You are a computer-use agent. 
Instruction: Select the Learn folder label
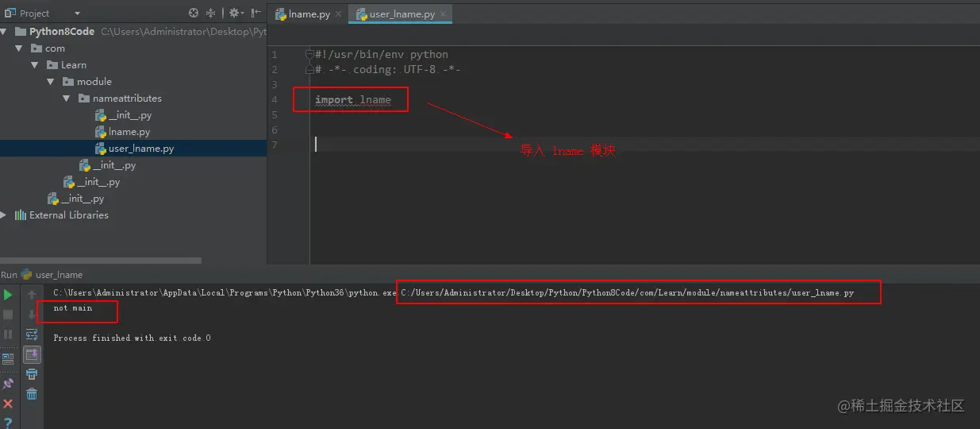tap(74, 65)
